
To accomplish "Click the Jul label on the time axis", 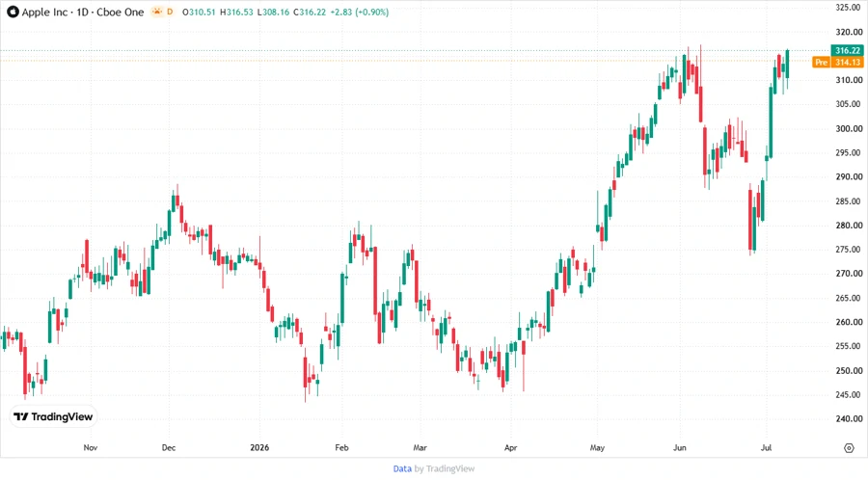I will tap(766, 447).
